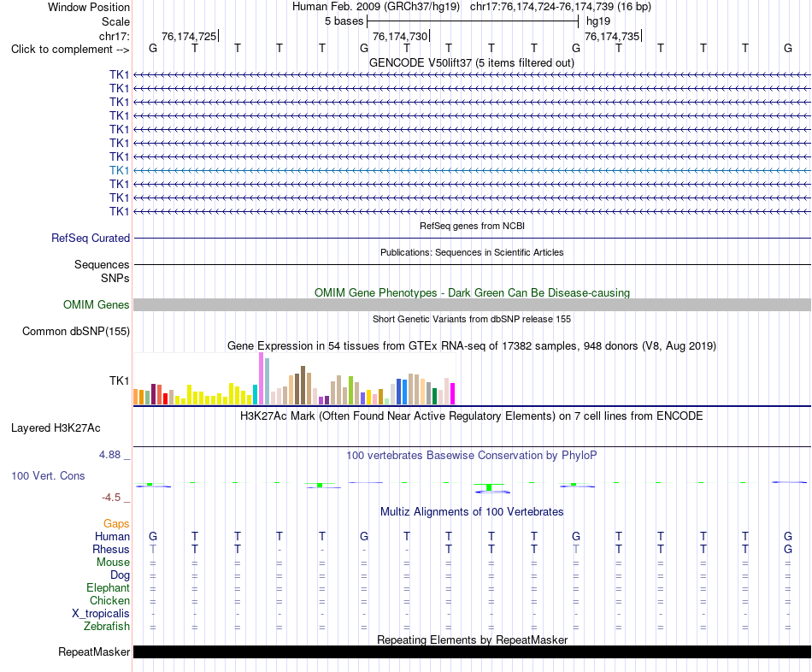Click the OMIM Genes track label

pos(96,304)
